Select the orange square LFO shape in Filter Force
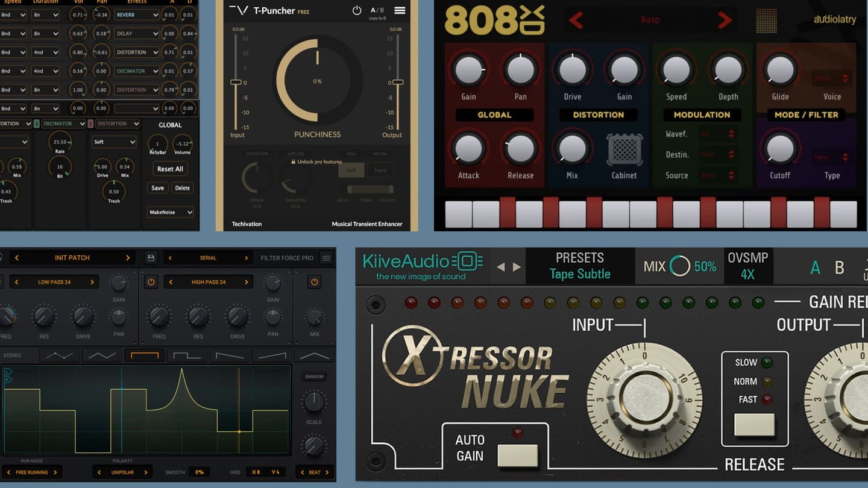This screenshot has height=488, width=868. pyautogui.click(x=145, y=355)
